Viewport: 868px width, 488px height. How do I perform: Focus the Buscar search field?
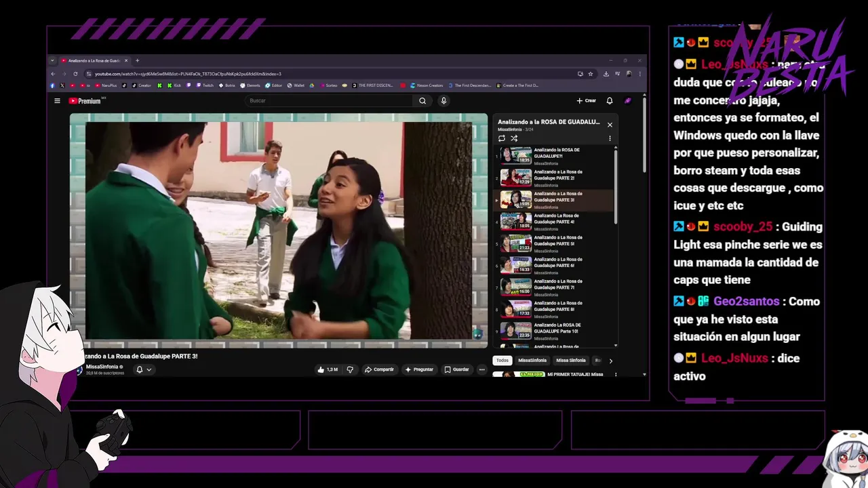tap(329, 101)
